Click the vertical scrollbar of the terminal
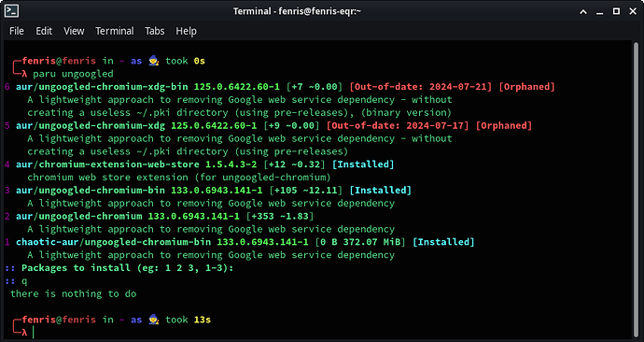The height and width of the screenshot is (342, 644). (636, 189)
